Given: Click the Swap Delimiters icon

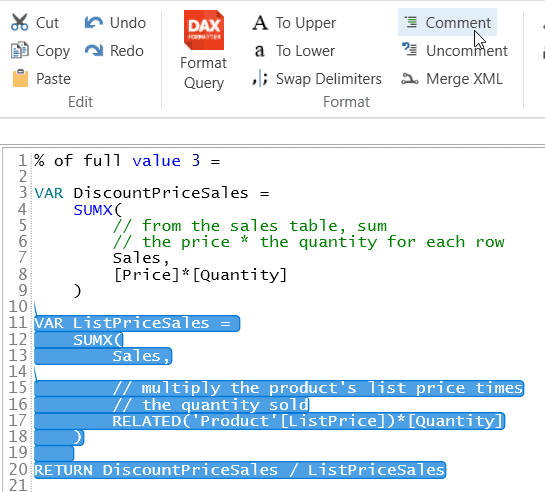Looking at the screenshot, I should coord(260,79).
